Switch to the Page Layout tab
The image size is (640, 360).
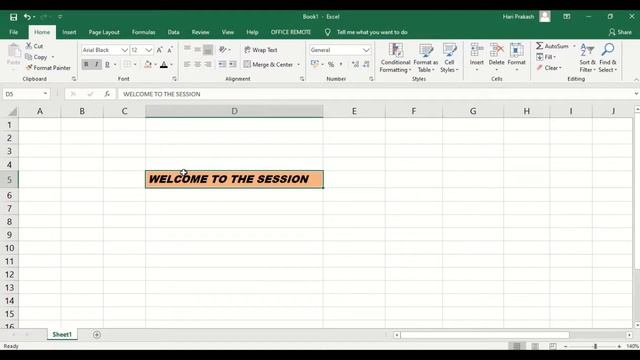coord(104,32)
